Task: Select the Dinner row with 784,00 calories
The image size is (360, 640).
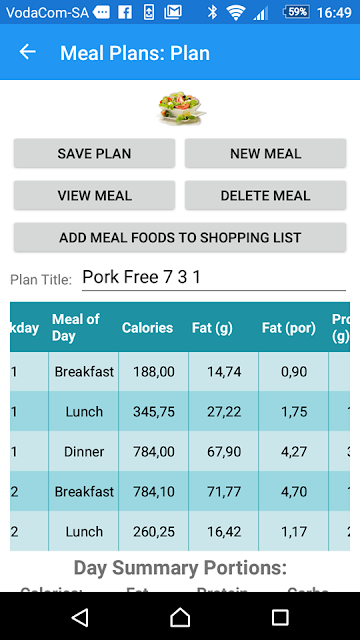Action: point(180,451)
